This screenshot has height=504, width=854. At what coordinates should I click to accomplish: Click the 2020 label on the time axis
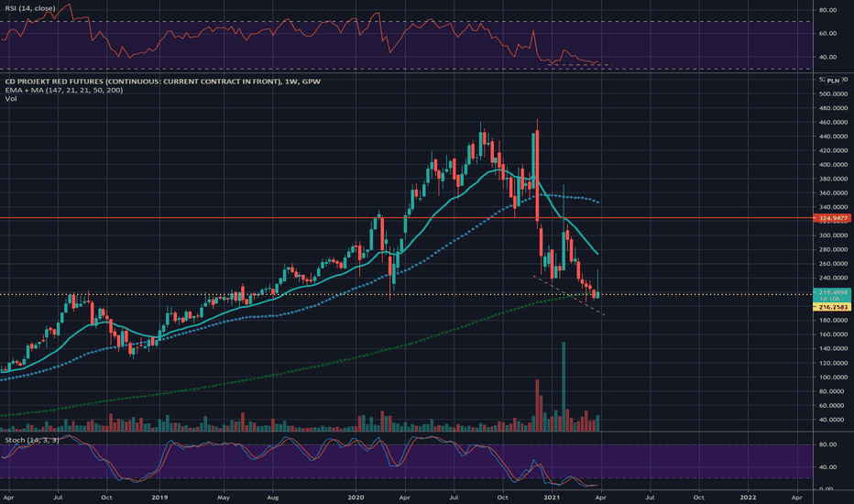356,497
